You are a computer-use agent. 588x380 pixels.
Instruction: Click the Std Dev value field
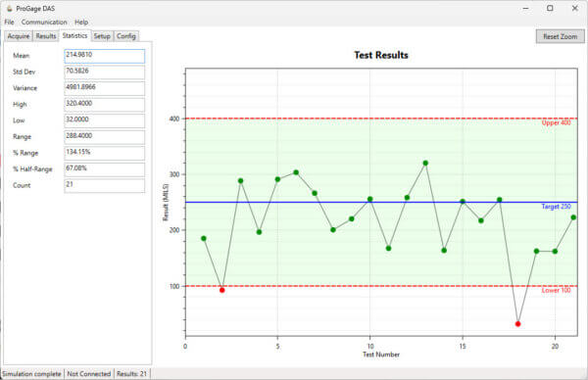[104, 71]
